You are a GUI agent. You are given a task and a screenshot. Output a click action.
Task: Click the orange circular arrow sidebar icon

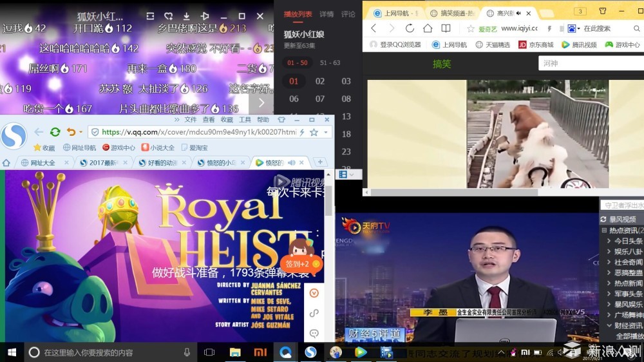[314, 293]
